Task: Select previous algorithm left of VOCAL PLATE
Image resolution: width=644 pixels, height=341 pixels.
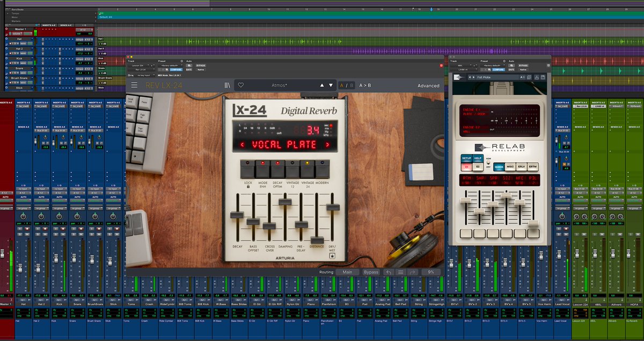Action: pyautogui.click(x=242, y=144)
